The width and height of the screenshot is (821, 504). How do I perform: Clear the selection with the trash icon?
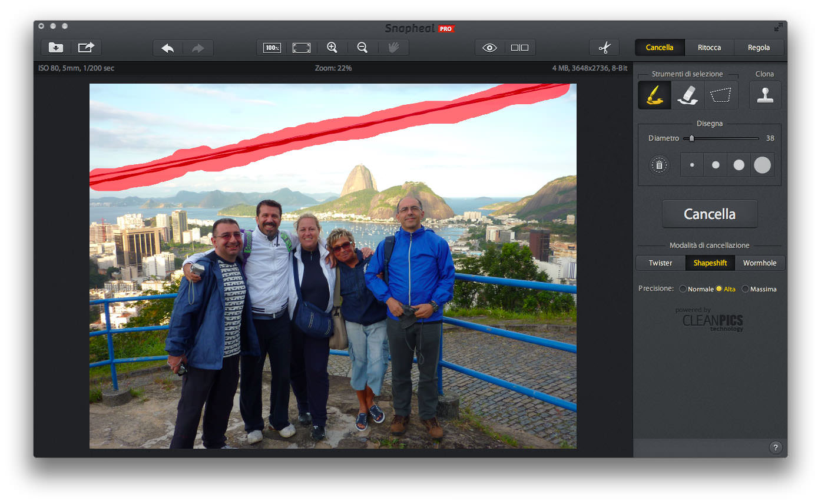(659, 165)
